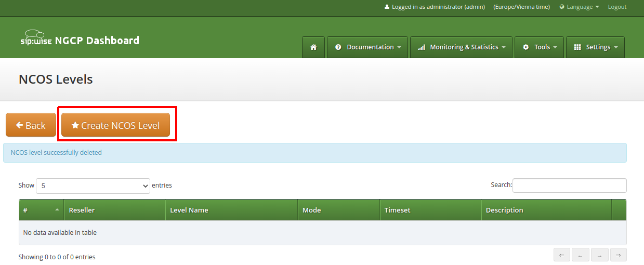Go to first page of table
Image resolution: width=644 pixels, height=265 pixels.
[561, 255]
